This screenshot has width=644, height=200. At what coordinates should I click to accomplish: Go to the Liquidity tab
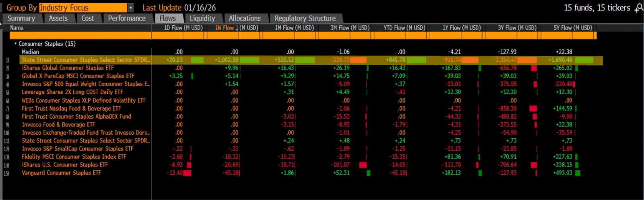[x=202, y=19]
